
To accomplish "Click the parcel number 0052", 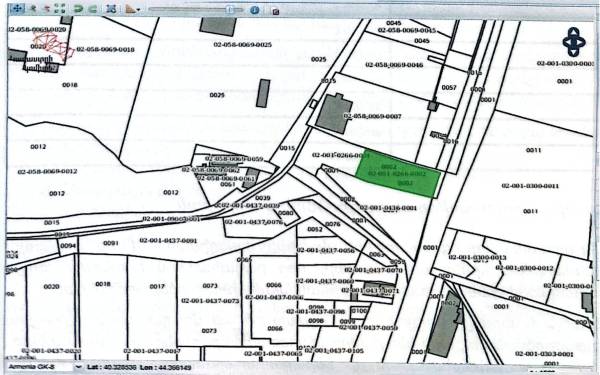I will coord(315,229).
